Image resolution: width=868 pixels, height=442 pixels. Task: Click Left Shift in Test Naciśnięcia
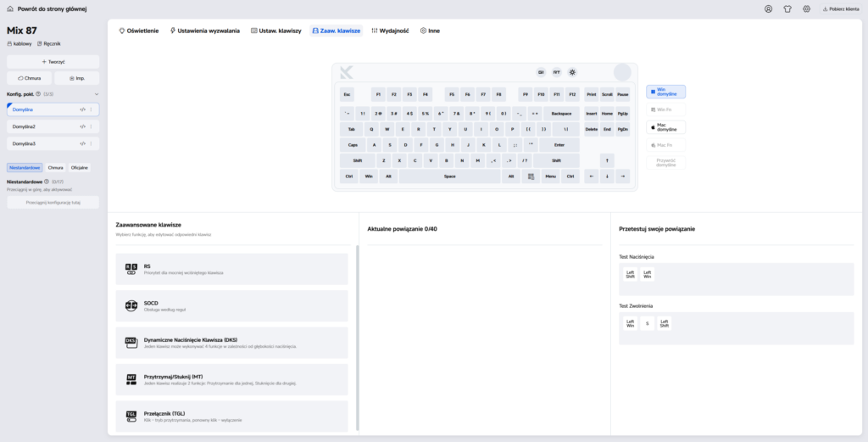click(631, 274)
